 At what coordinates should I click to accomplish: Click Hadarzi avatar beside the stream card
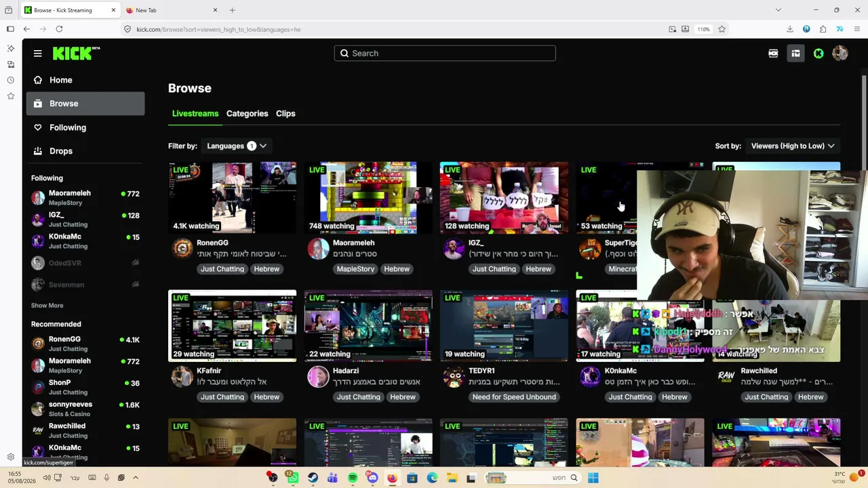(x=317, y=377)
